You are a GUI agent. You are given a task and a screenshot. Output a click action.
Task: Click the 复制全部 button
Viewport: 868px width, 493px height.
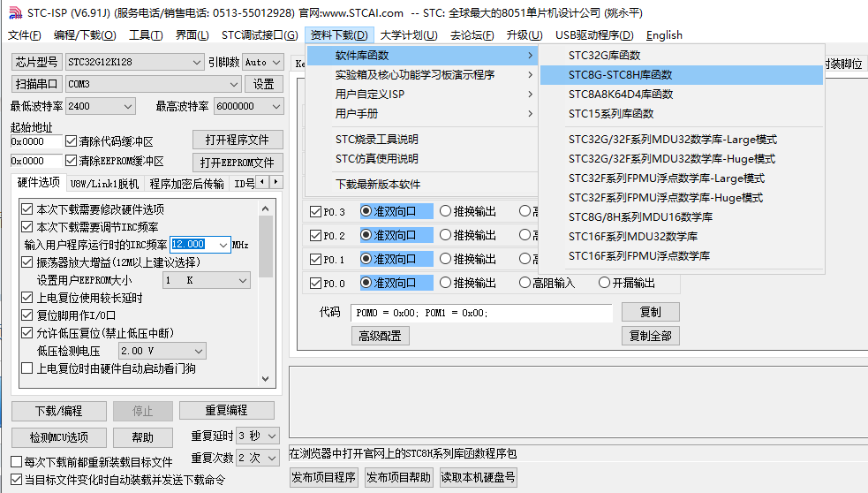(651, 336)
